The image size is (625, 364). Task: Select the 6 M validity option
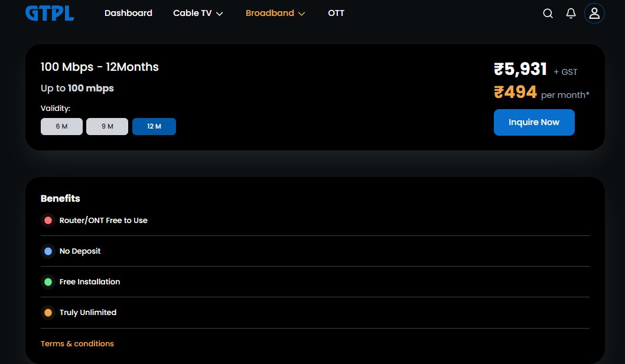point(62,127)
